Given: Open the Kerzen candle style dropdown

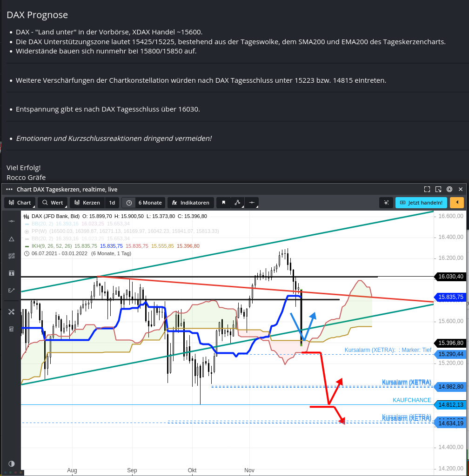Looking at the screenshot, I should [x=87, y=203].
